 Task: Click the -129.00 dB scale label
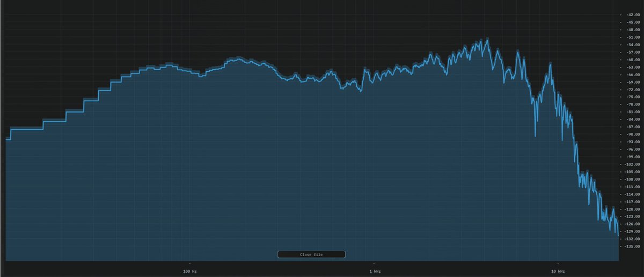pyautogui.click(x=632, y=231)
